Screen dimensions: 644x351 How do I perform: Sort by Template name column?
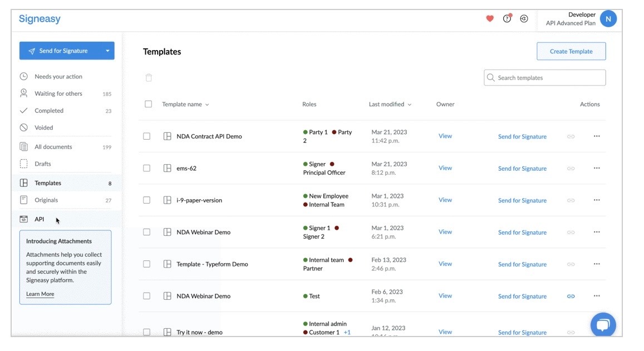click(185, 104)
